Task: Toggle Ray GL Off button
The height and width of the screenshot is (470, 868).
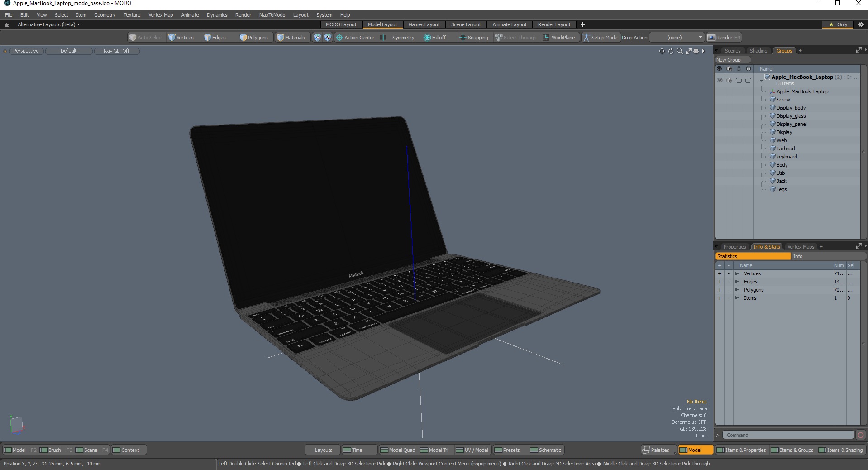Action: point(116,51)
